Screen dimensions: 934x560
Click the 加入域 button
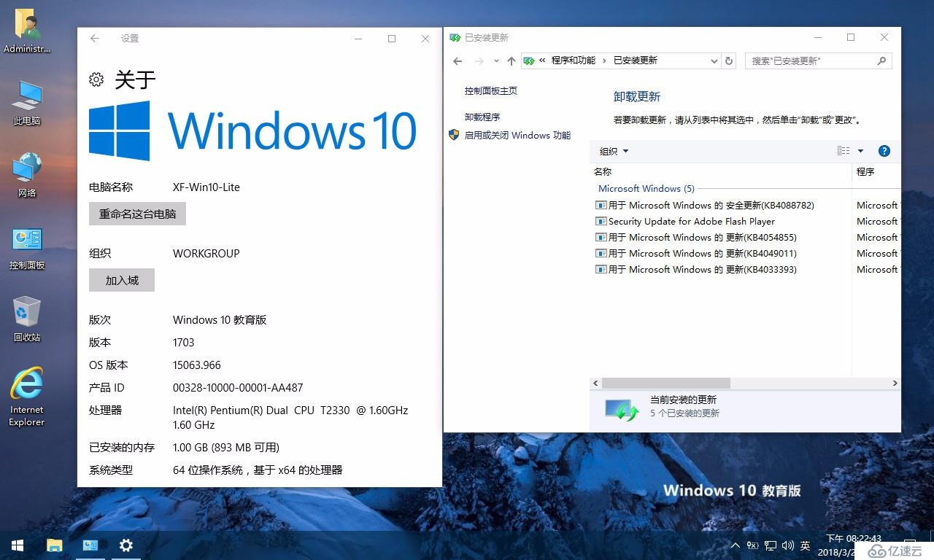click(x=122, y=281)
